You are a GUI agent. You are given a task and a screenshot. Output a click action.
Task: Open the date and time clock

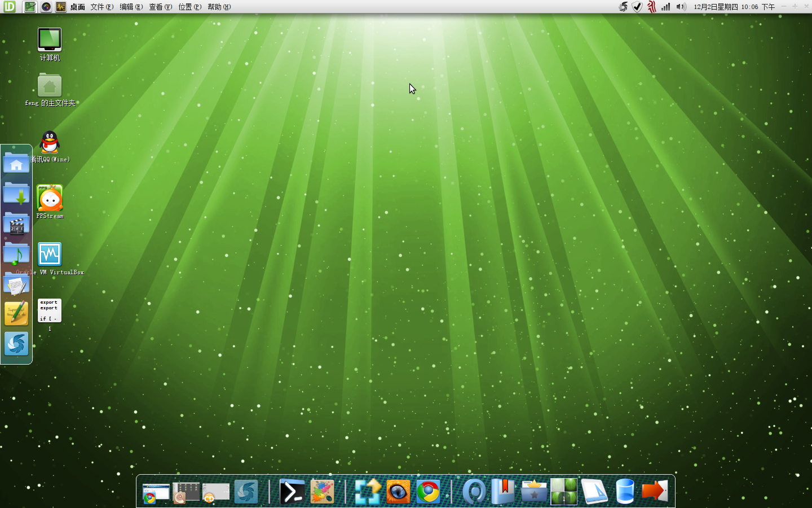click(x=734, y=7)
